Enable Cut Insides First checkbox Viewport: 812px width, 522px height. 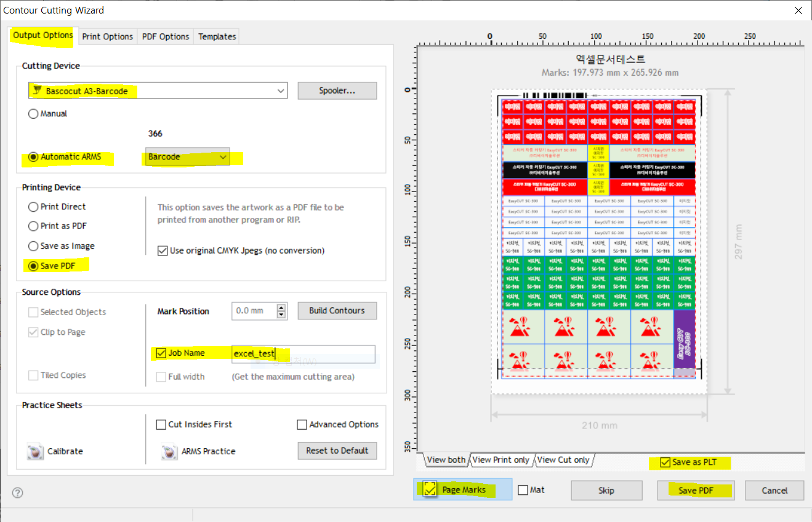pos(161,425)
